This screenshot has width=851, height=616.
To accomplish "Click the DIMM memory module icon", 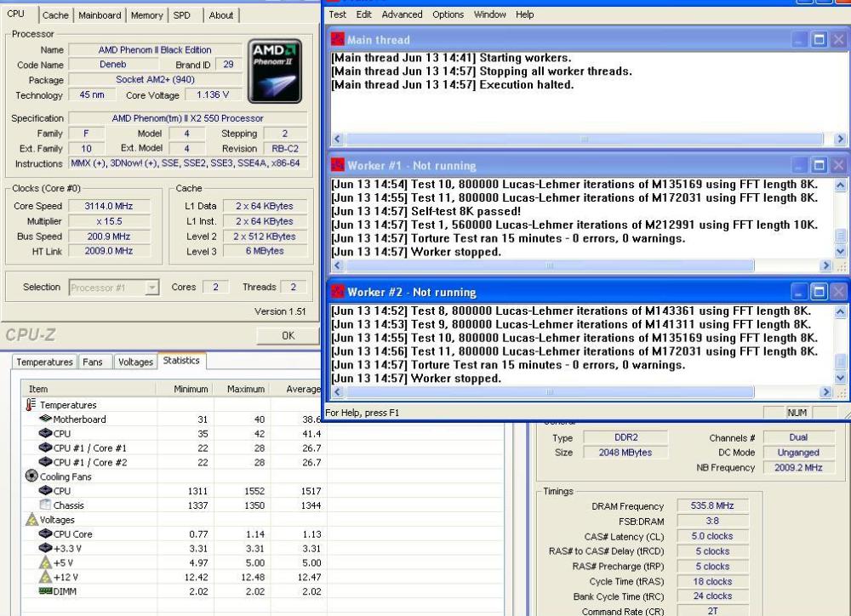I will 46,591.
